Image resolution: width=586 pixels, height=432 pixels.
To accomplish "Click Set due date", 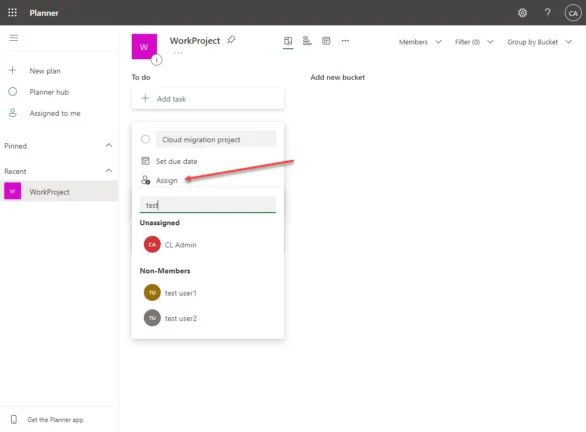I will coord(176,161).
